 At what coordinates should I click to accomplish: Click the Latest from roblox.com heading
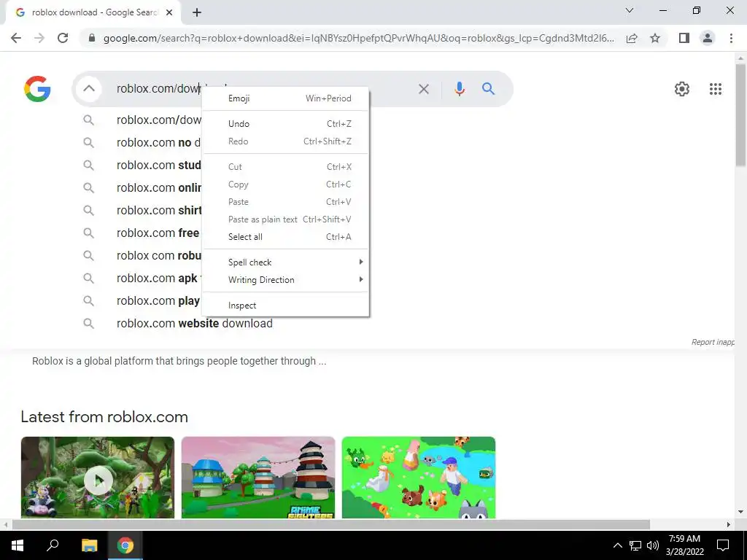[104, 416]
